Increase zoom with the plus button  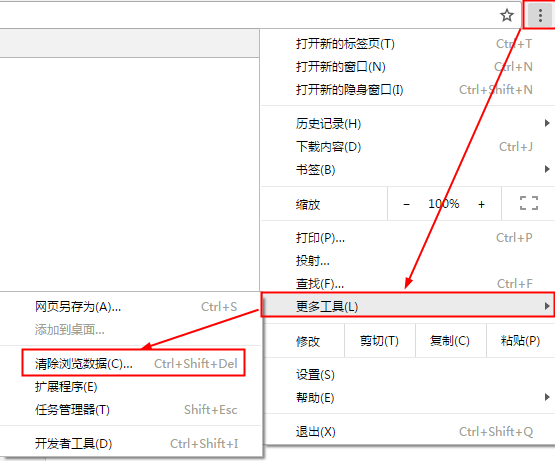pos(481,204)
